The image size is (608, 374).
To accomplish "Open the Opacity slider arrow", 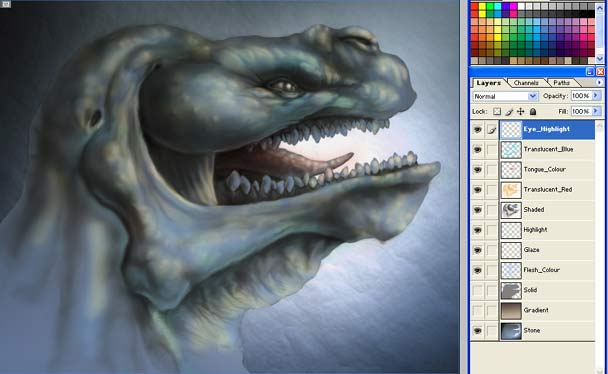I will click(596, 96).
